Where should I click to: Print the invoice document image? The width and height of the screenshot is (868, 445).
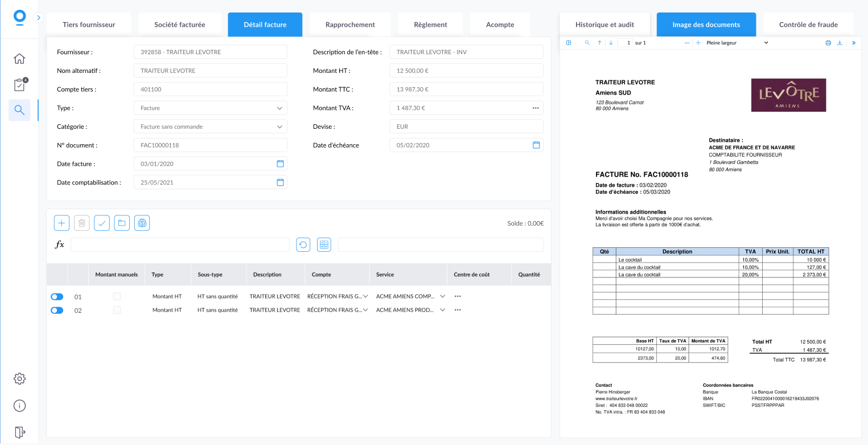(x=828, y=43)
